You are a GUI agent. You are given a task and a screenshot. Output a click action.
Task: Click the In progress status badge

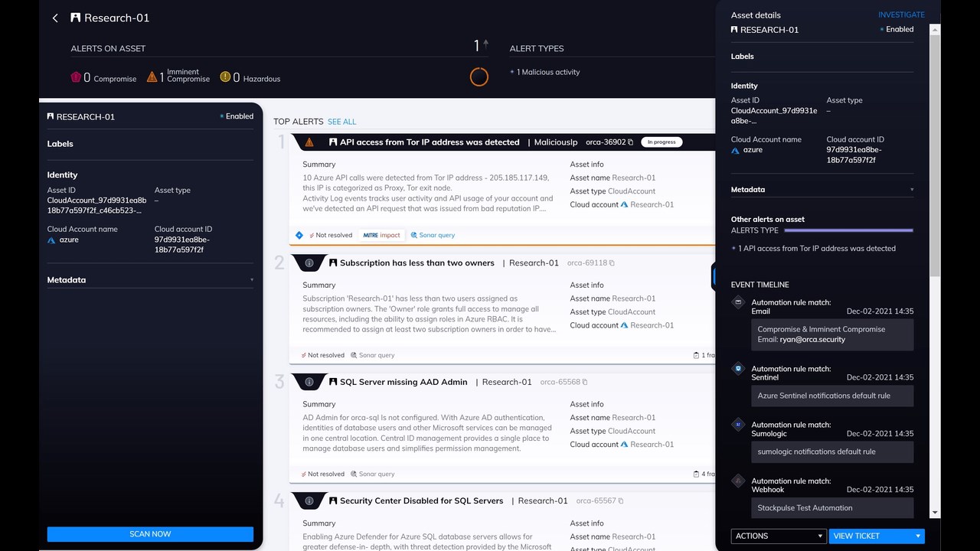pos(661,142)
